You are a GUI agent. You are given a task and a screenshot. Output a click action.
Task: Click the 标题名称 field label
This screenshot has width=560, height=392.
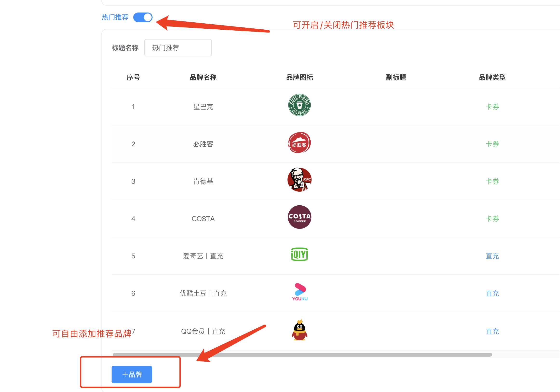pyautogui.click(x=125, y=48)
